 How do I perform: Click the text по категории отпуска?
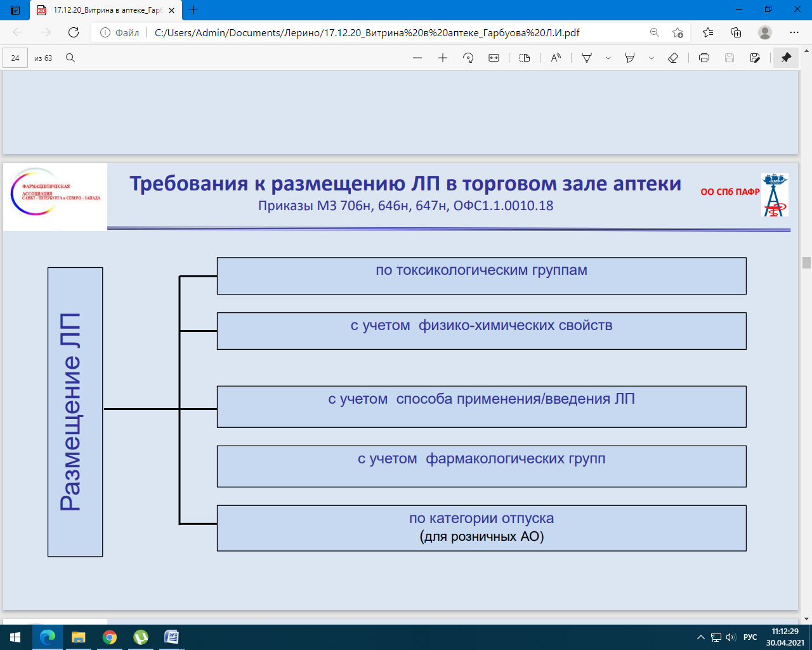(481, 518)
